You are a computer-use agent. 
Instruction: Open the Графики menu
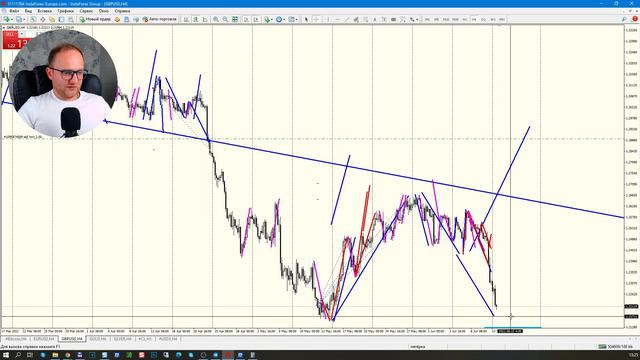click(65, 11)
